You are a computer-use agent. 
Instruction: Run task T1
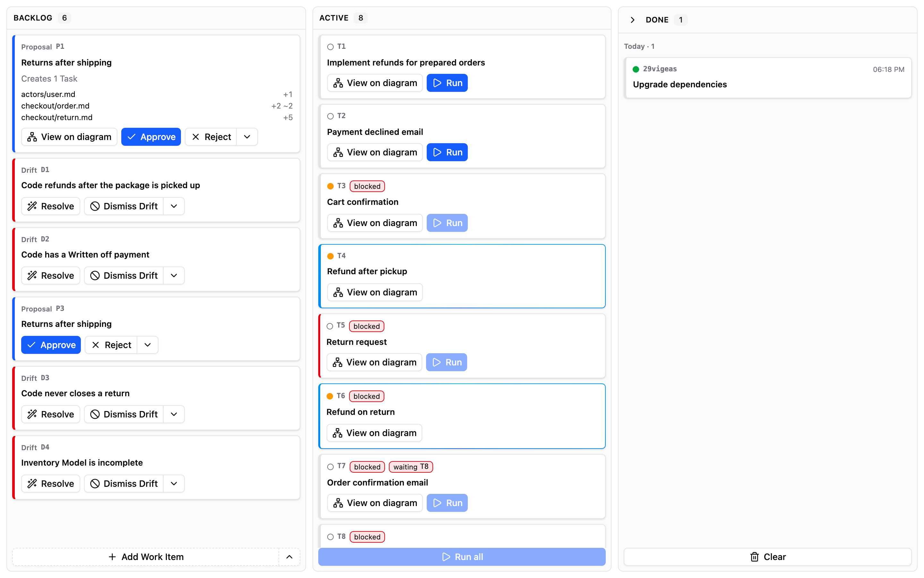(447, 83)
